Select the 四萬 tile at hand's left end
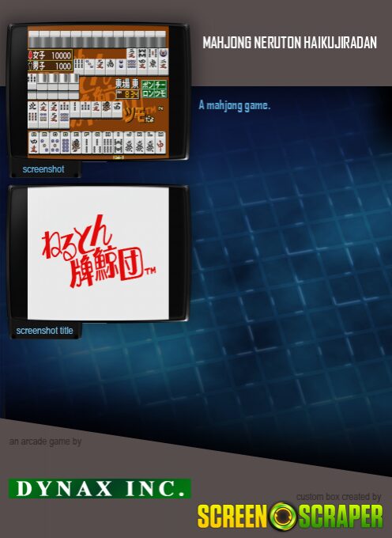This screenshot has width=392, height=538. [x=33, y=142]
